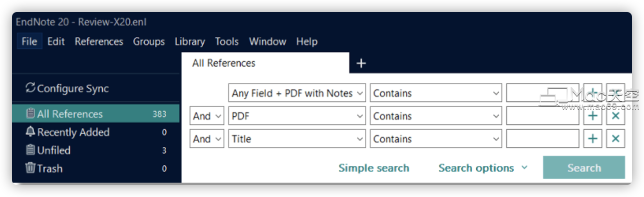Image resolution: width=644 pixels, height=197 pixels.
Task: Click the Configure Sync icon
Action: pyautogui.click(x=30, y=88)
